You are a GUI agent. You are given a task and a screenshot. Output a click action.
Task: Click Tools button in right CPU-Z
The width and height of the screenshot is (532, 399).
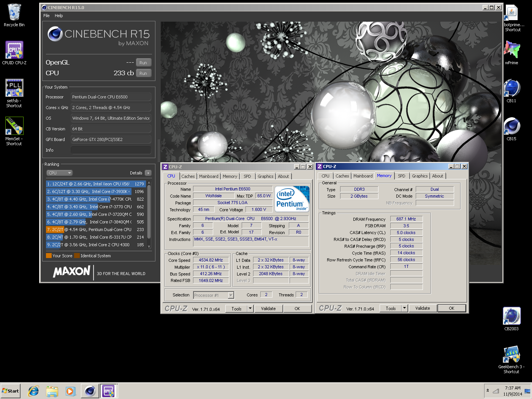click(391, 309)
